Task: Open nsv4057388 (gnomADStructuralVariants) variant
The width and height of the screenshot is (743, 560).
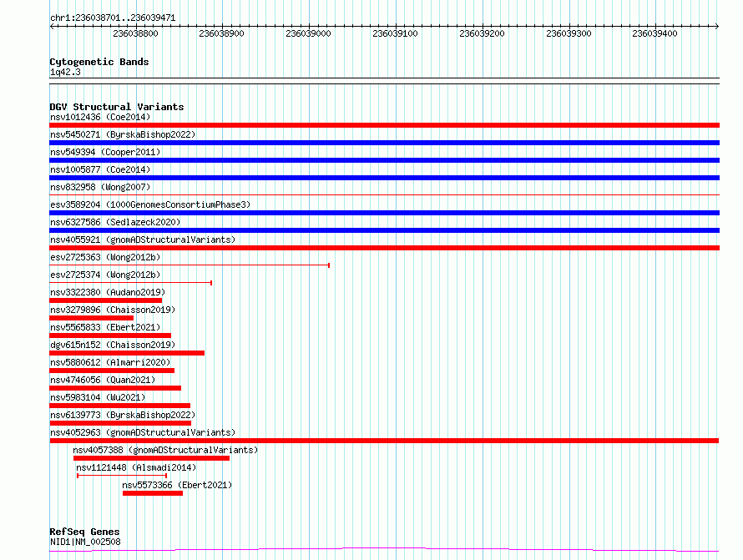Action: pos(165,450)
